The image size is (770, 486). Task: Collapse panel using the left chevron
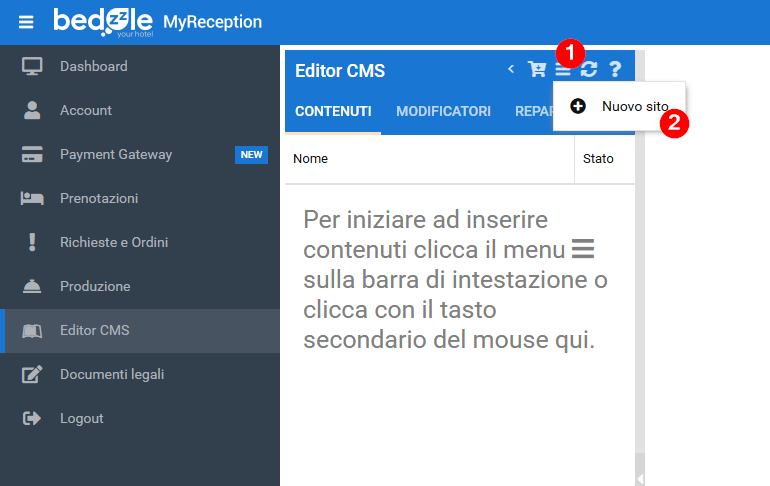(511, 70)
